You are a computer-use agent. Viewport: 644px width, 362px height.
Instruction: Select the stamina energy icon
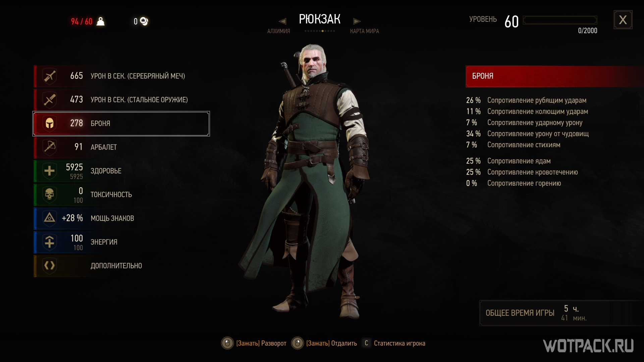[50, 242]
